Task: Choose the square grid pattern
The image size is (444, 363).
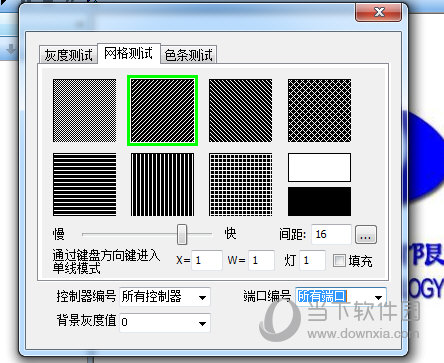Action: [x=241, y=184]
